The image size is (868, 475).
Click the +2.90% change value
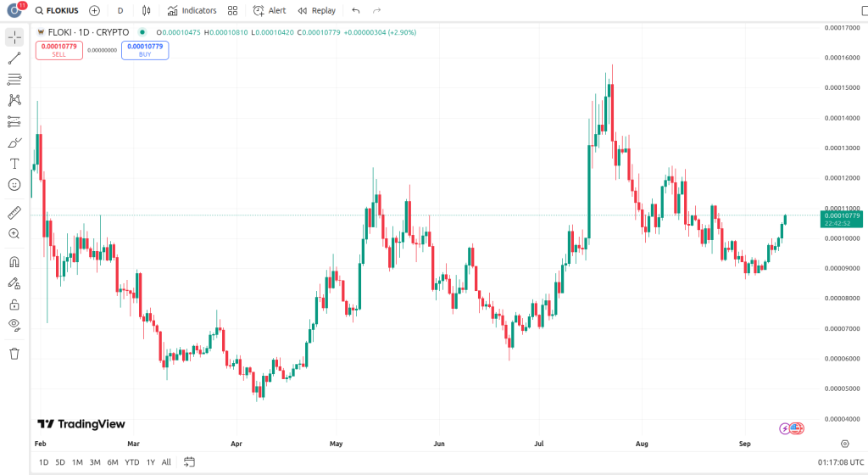403,33
